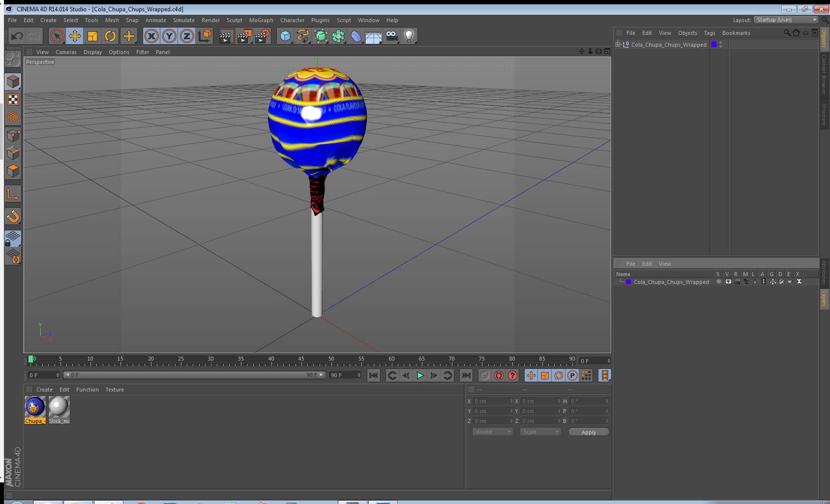
Task: Click the play forward button
Action: pyautogui.click(x=420, y=375)
